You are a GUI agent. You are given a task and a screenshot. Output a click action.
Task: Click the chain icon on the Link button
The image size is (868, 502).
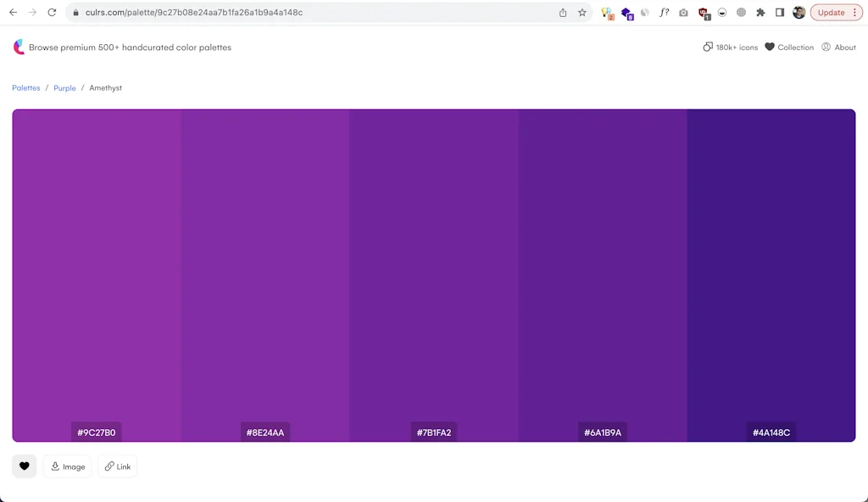click(107, 466)
